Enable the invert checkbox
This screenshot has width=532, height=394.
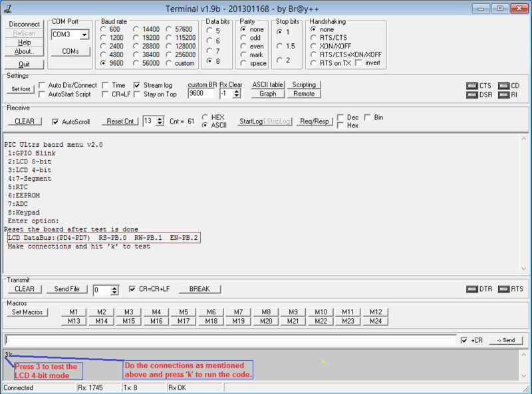point(358,63)
